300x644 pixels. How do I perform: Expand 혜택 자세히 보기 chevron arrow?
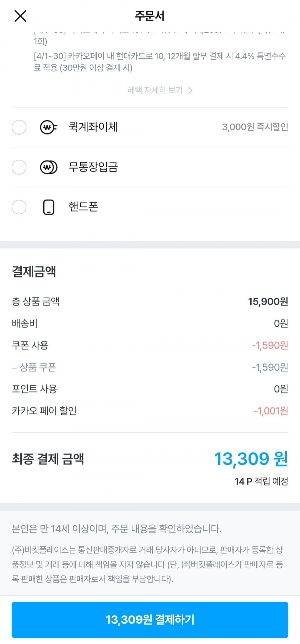pyautogui.click(x=190, y=90)
